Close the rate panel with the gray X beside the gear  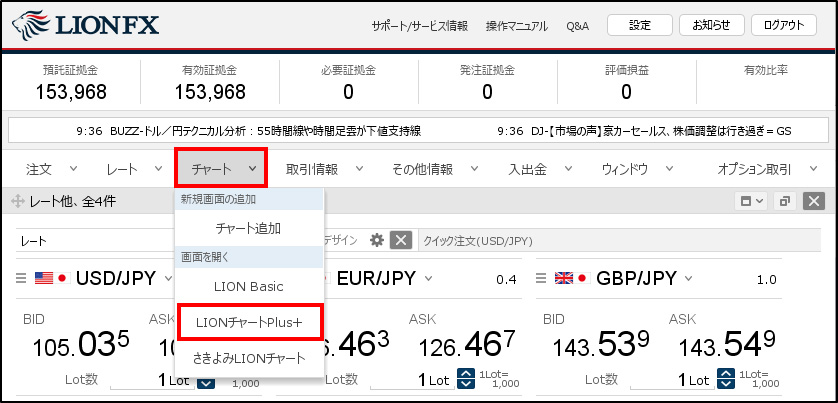pos(401,241)
